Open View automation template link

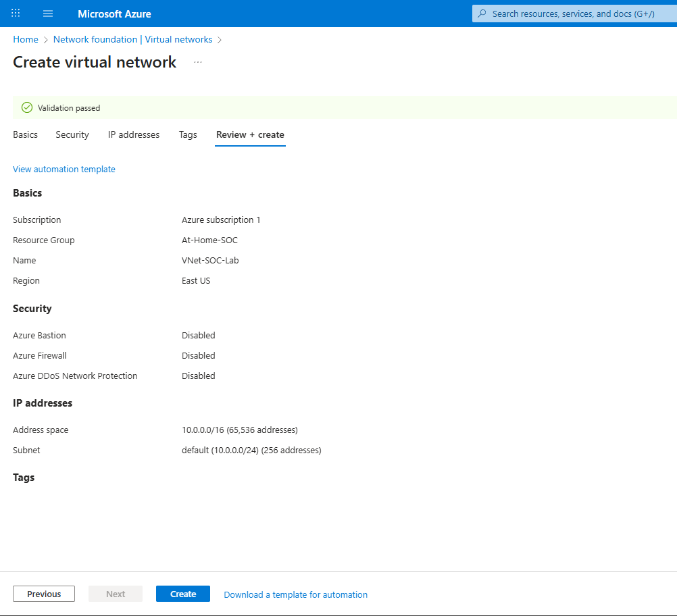point(64,170)
